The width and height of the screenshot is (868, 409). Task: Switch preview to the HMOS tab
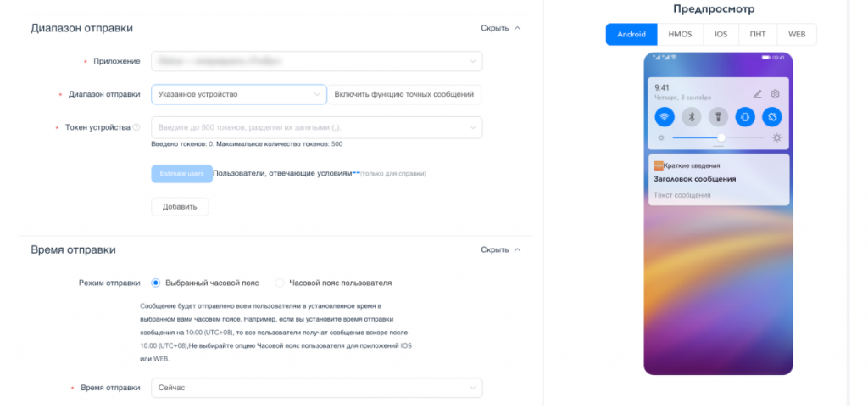coord(680,34)
